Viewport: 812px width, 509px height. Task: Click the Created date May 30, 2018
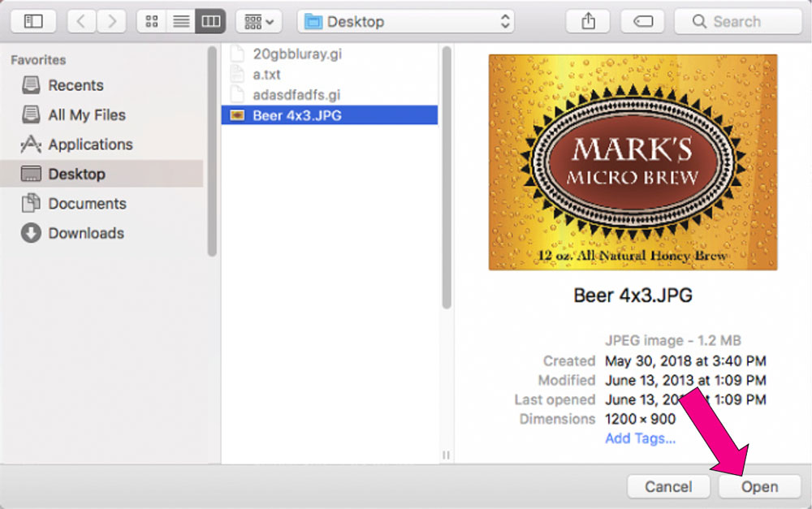click(x=685, y=361)
